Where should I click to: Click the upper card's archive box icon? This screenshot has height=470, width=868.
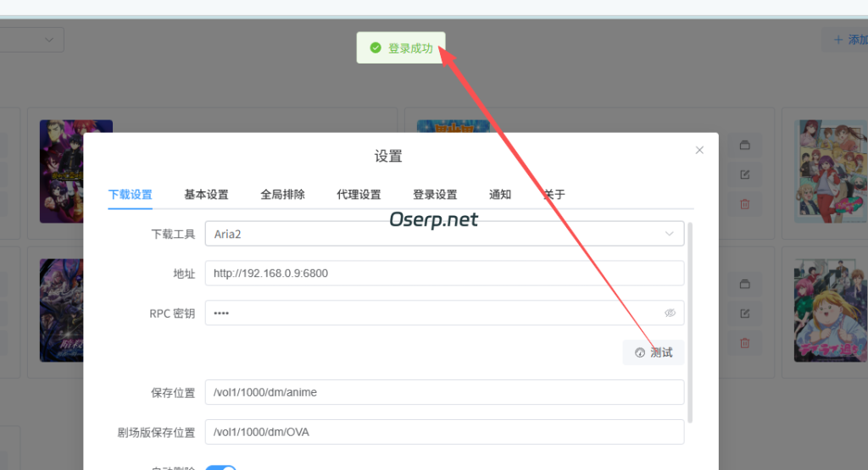(745, 146)
